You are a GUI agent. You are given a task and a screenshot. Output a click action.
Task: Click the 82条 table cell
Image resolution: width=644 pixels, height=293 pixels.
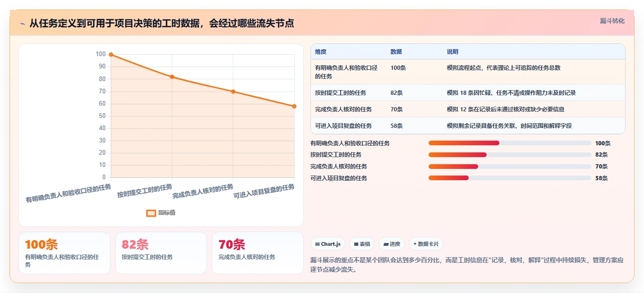397,93
